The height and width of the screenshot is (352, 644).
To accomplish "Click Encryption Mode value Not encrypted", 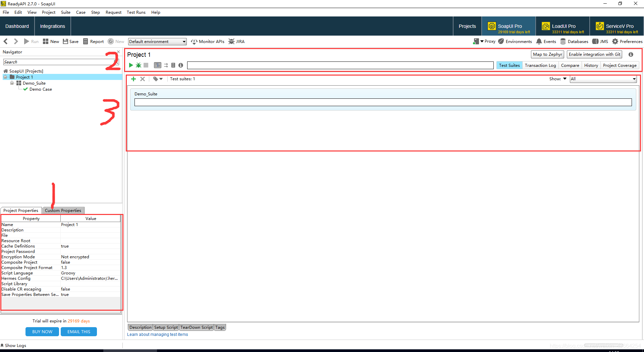I will [x=90, y=257].
